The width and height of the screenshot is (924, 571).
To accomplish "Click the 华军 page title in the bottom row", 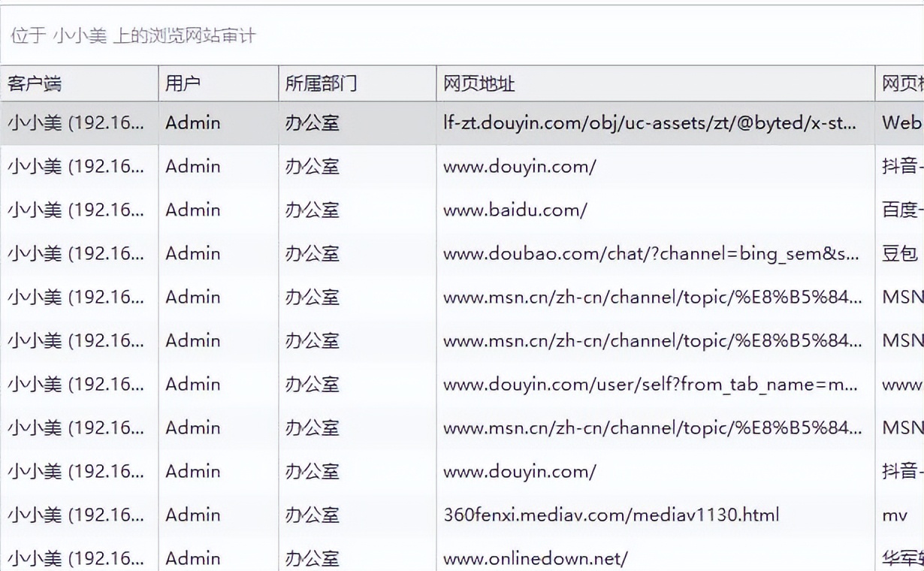I will (901, 558).
